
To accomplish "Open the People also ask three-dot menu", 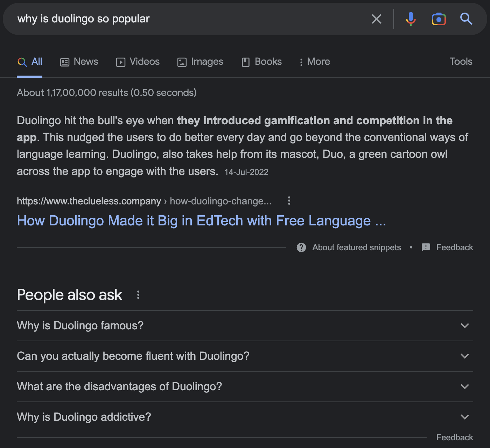I will point(138,295).
